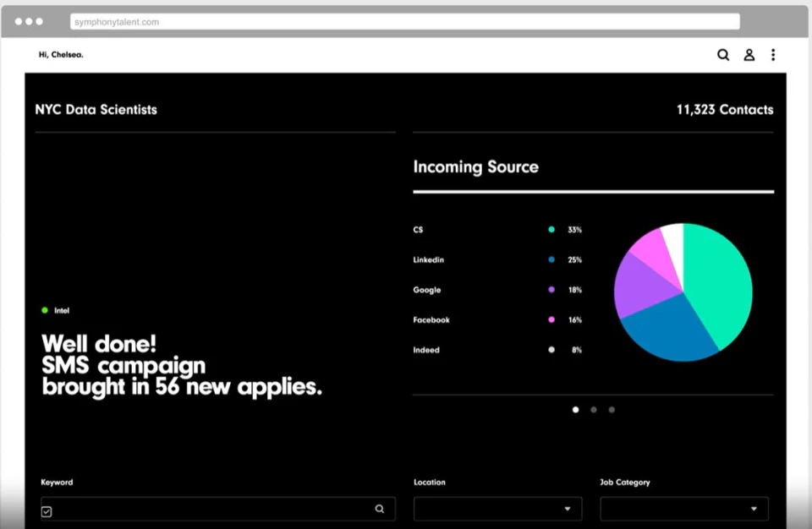Open the user profile account icon

(x=749, y=54)
